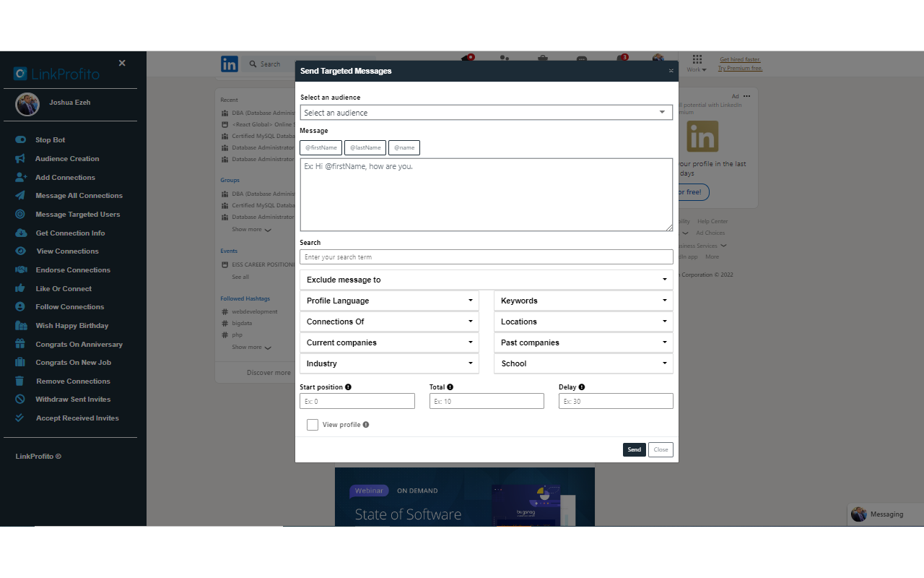
Task: Insert the @firstName placeholder tag
Action: click(321, 147)
